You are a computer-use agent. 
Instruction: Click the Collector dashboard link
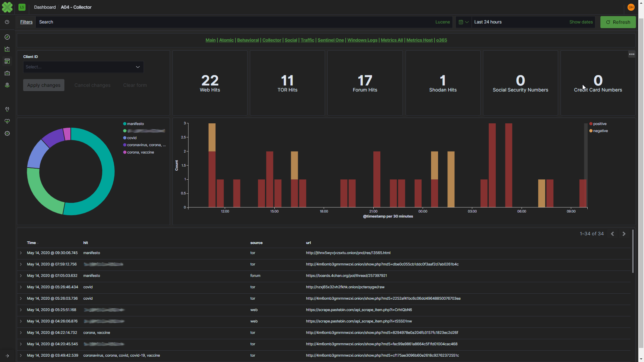[x=272, y=40]
